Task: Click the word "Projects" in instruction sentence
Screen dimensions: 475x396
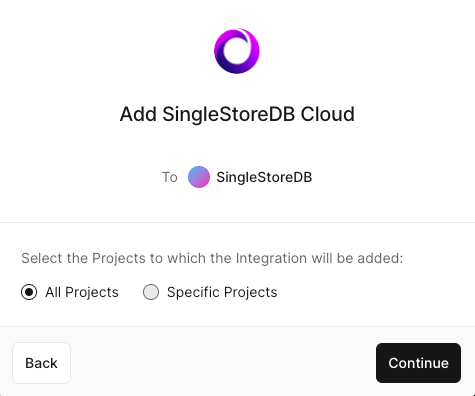Action: click(x=119, y=258)
